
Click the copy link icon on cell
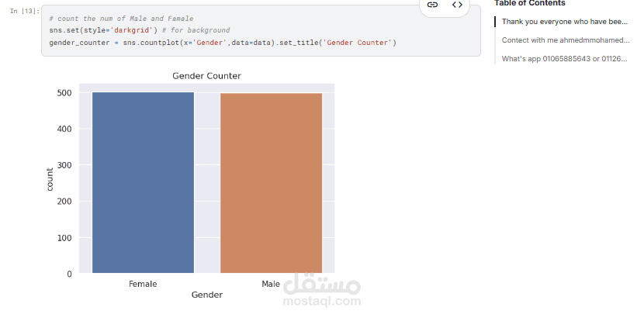[432, 5]
